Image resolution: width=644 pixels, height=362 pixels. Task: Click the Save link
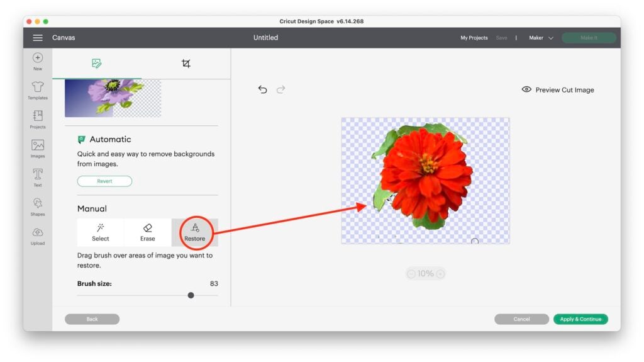[x=501, y=38]
